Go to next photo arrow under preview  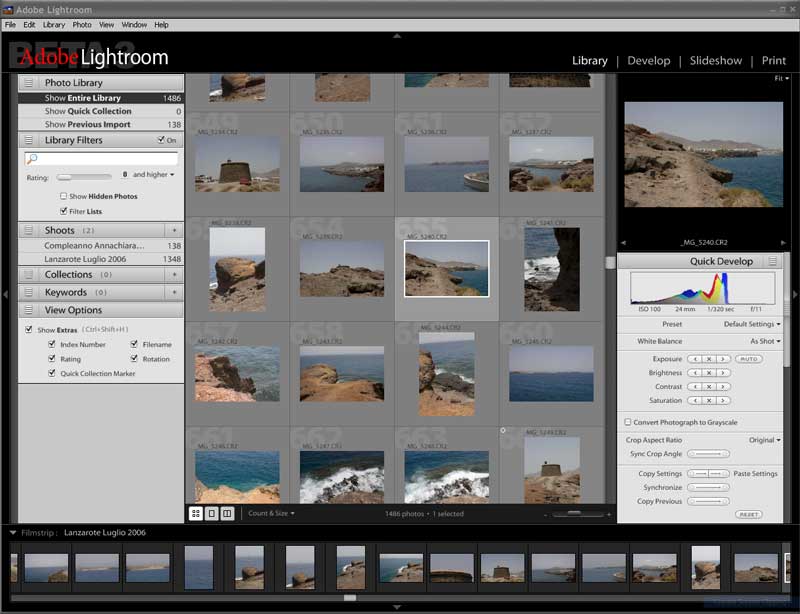point(783,242)
